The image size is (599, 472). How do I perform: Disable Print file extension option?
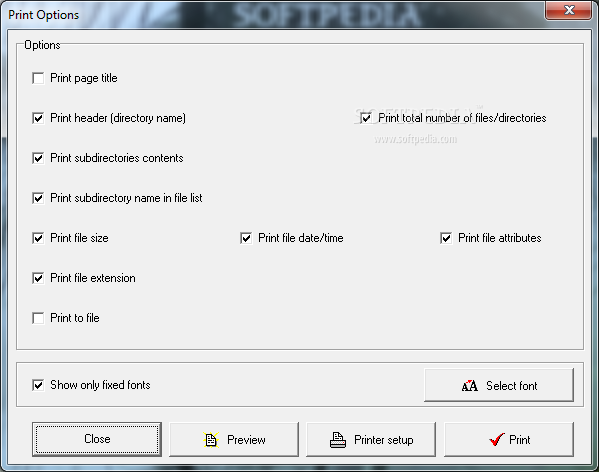pos(38,278)
